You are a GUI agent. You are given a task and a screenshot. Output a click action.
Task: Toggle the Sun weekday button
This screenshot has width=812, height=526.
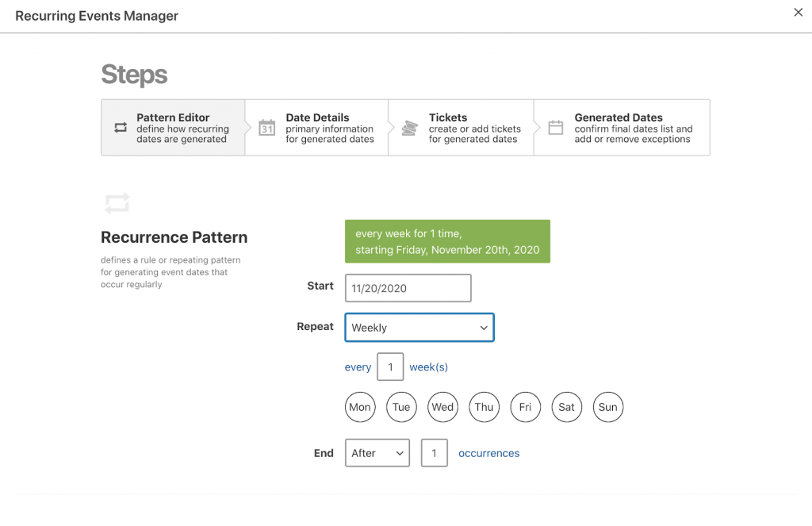click(608, 407)
